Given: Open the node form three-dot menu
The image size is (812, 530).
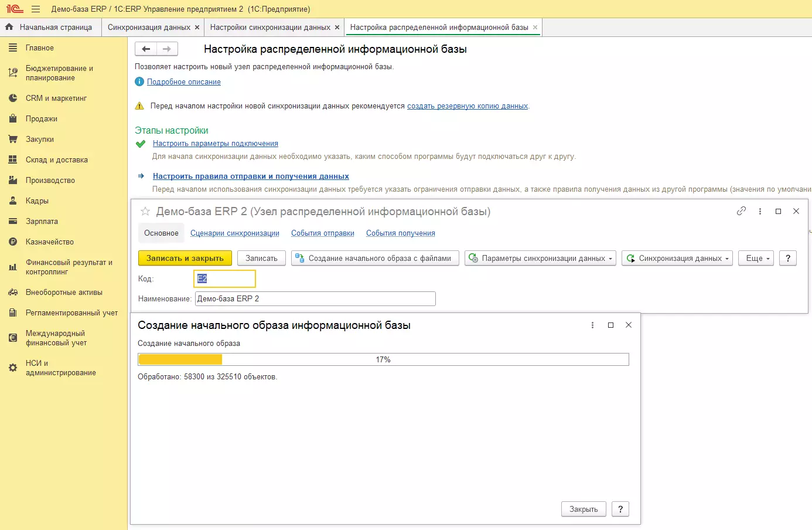Looking at the screenshot, I should pos(760,211).
